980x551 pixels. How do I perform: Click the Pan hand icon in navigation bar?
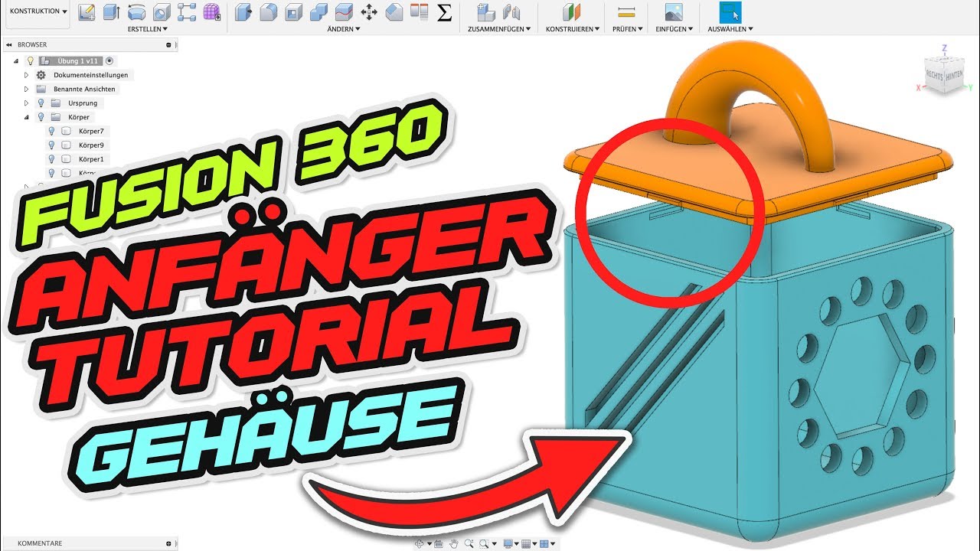[x=454, y=543]
